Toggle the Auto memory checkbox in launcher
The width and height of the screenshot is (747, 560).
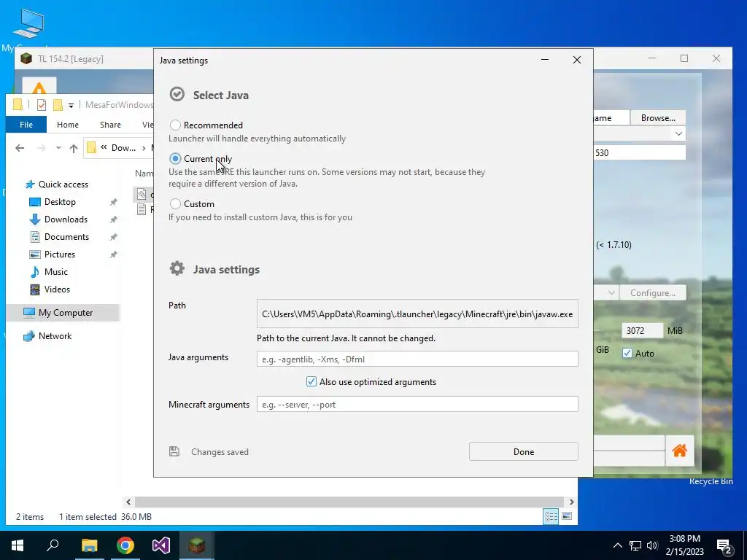click(627, 354)
